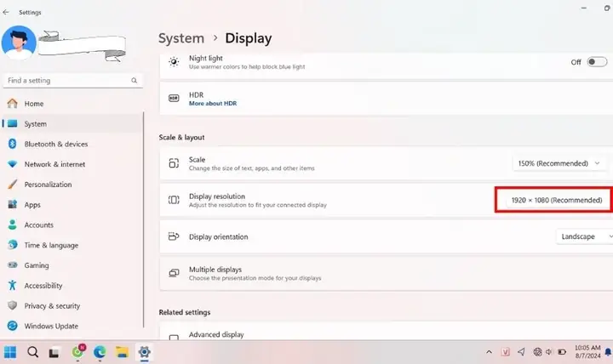613x364 pixels.
Task: Click the HDR badge icon
Action: (174, 99)
